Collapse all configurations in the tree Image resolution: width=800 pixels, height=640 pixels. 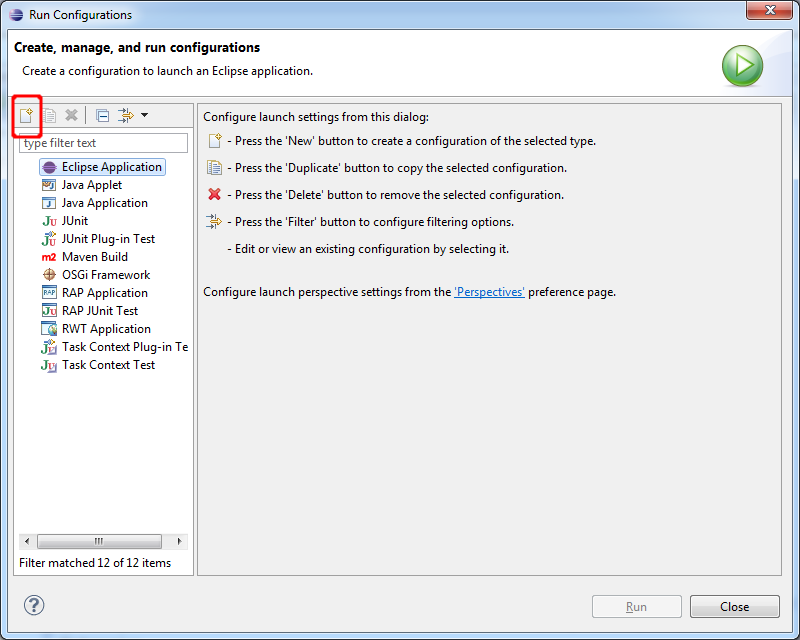pos(102,115)
